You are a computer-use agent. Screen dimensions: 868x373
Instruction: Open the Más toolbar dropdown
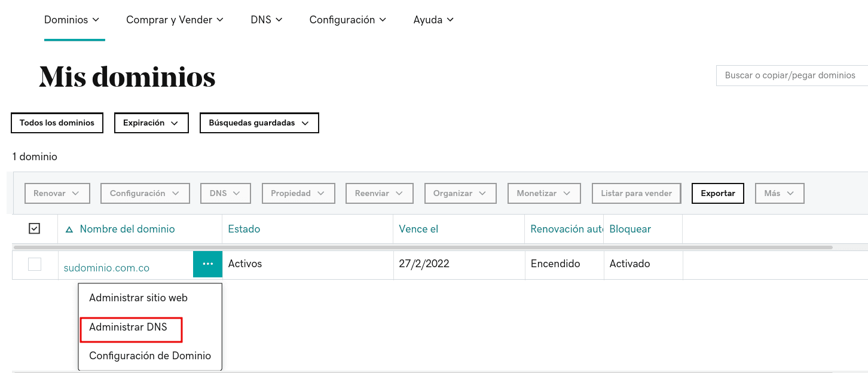point(779,193)
